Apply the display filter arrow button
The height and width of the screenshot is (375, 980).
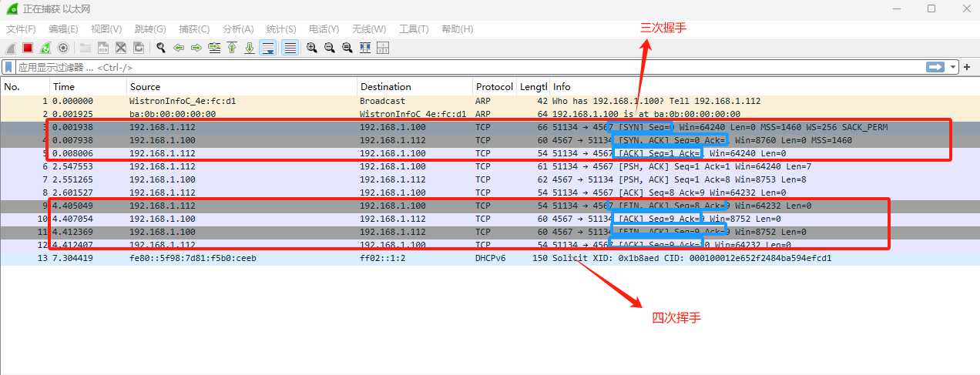(x=935, y=67)
